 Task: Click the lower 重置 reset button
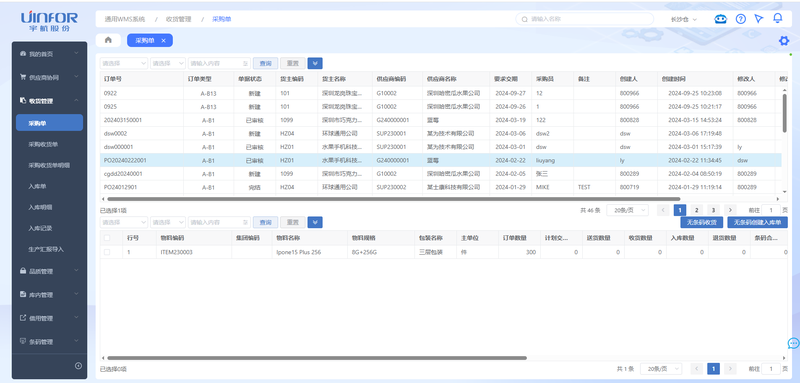(292, 222)
